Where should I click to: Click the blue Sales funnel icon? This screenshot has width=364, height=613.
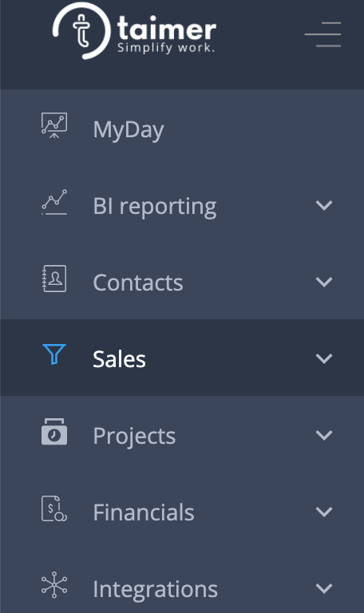click(x=54, y=354)
